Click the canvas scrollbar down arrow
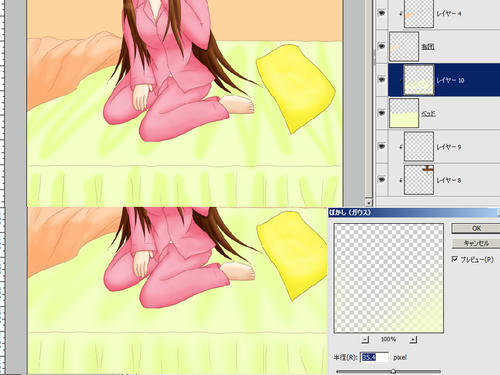Screen dimensions: 500x375 368,202
